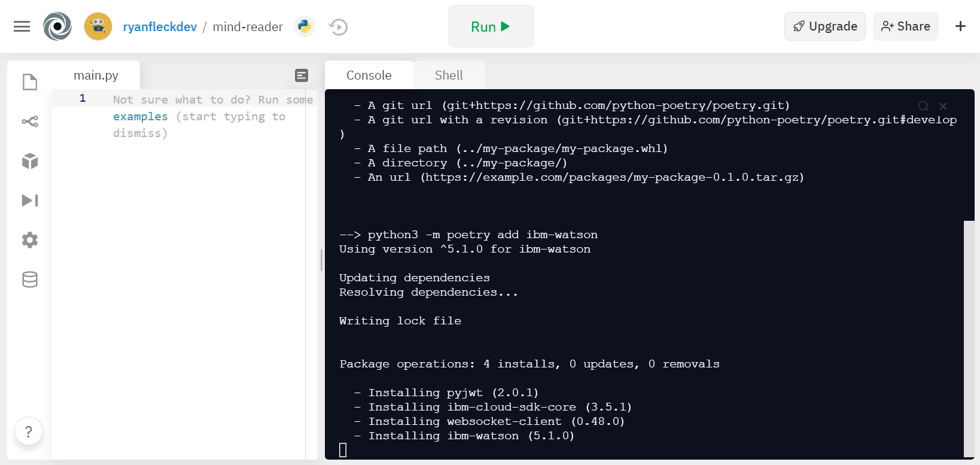Open the Settings gear icon
The width and height of the screenshot is (980, 465).
[x=30, y=240]
